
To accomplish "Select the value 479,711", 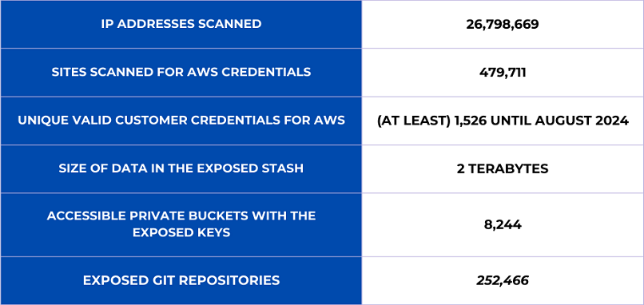I will 503,73.
